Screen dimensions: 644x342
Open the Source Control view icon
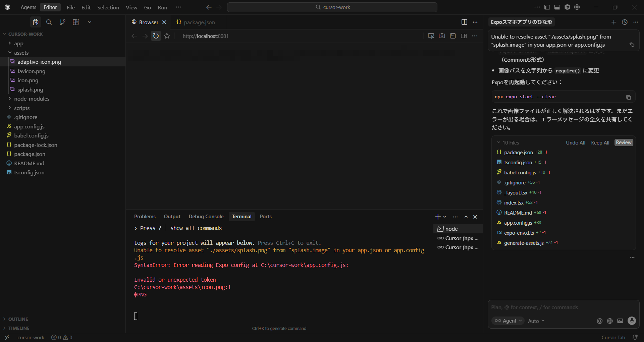62,22
